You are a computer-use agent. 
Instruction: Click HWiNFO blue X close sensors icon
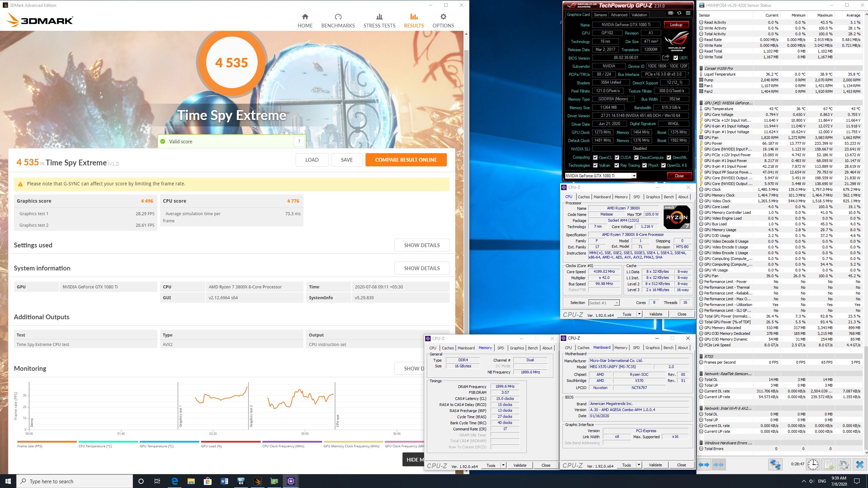(x=860, y=464)
